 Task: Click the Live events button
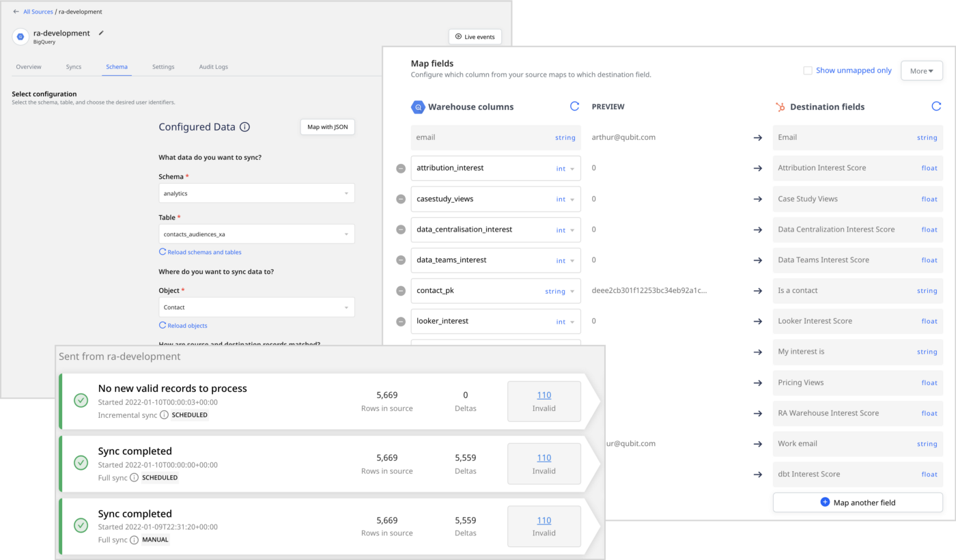475,37
